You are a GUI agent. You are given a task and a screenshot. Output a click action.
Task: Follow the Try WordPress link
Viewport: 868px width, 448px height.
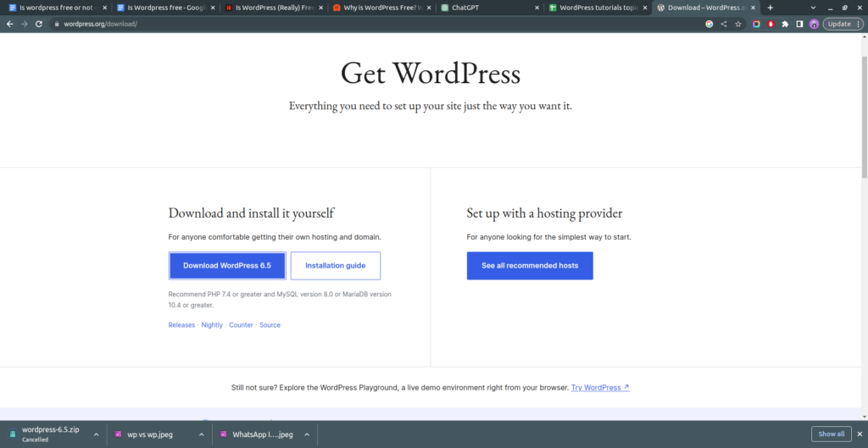tap(600, 388)
